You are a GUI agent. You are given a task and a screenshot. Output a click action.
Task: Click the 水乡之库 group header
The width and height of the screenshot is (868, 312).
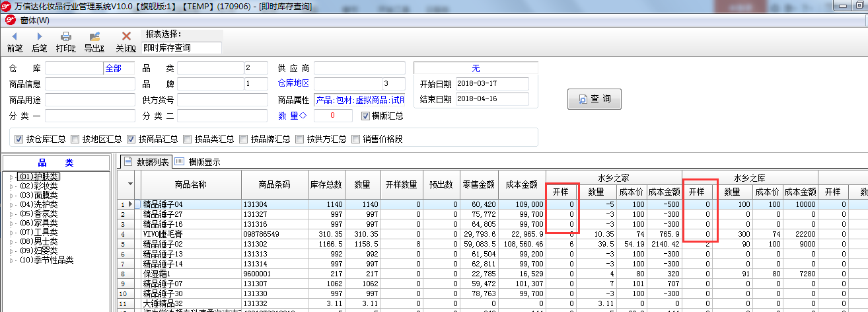750,178
